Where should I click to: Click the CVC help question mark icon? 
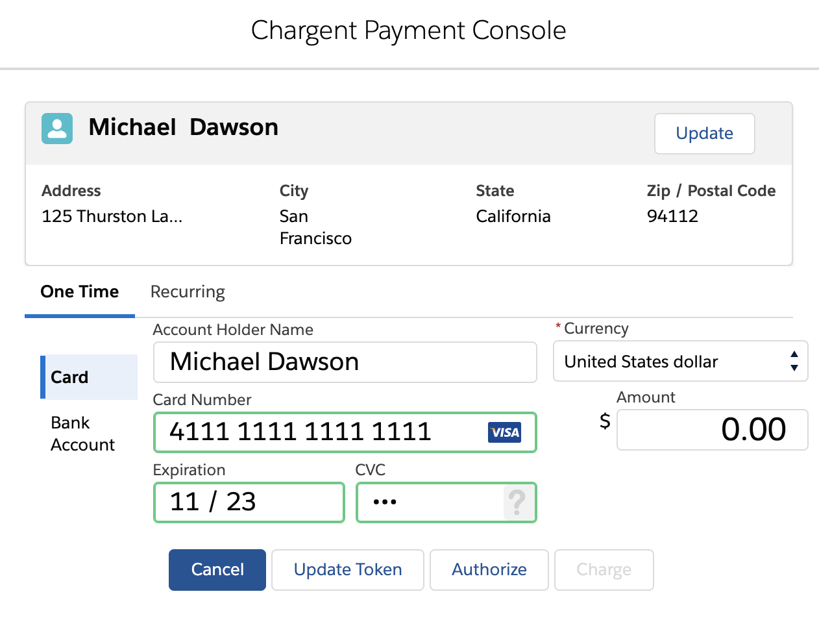click(x=517, y=502)
